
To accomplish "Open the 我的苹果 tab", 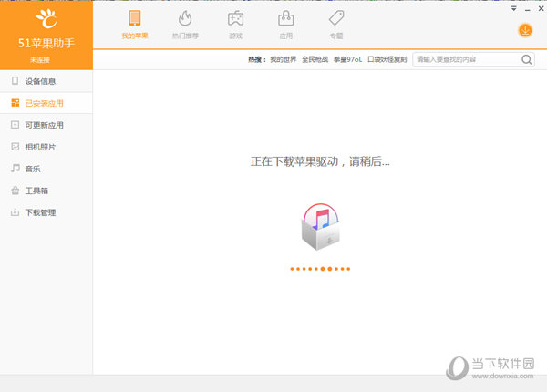I will pos(135,25).
